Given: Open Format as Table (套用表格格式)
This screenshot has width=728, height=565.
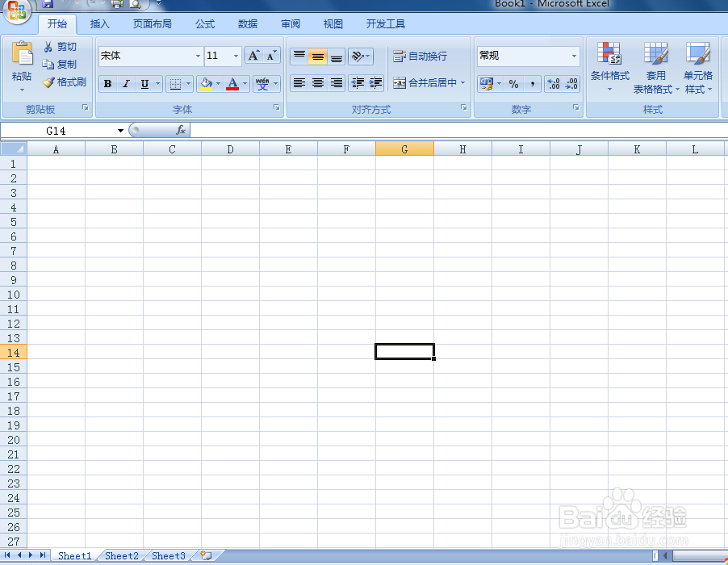Looking at the screenshot, I should (655, 67).
